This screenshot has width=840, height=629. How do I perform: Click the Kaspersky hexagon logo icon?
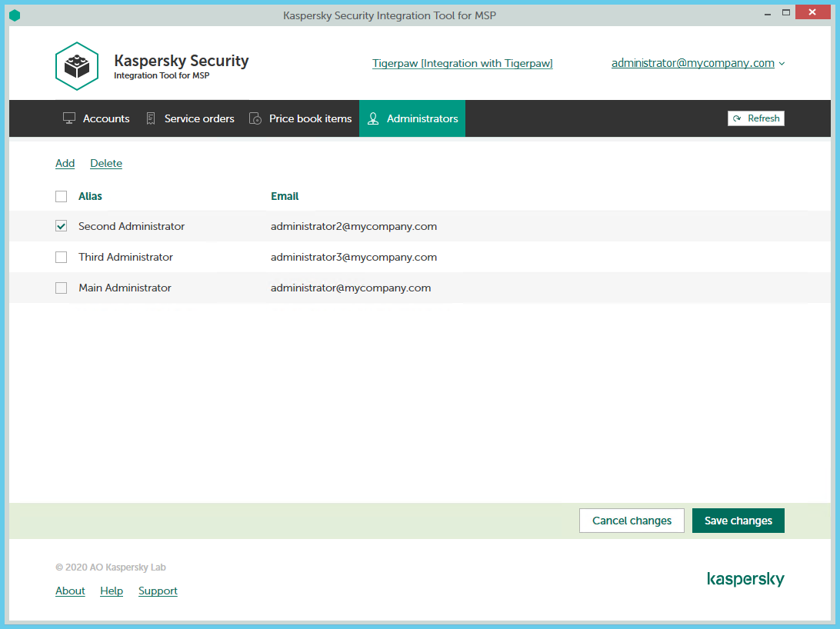pos(77,66)
